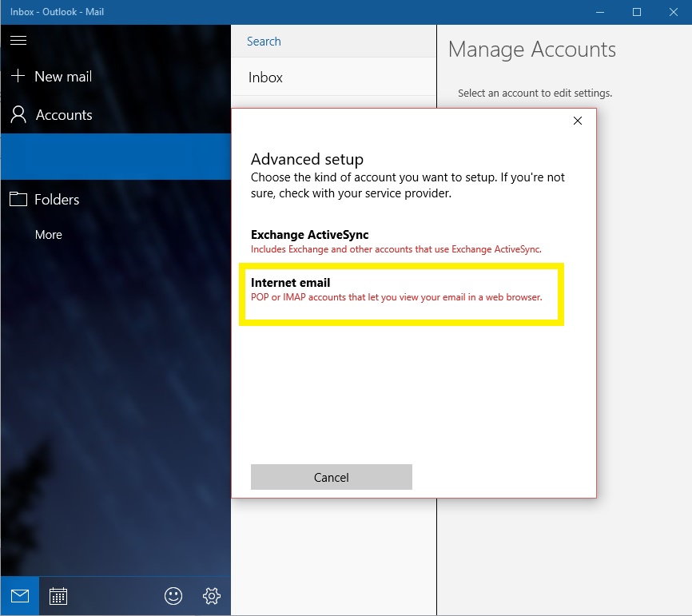Screen dimensions: 692x616
Task: Open the feedback smiley icon
Action: (173, 596)
